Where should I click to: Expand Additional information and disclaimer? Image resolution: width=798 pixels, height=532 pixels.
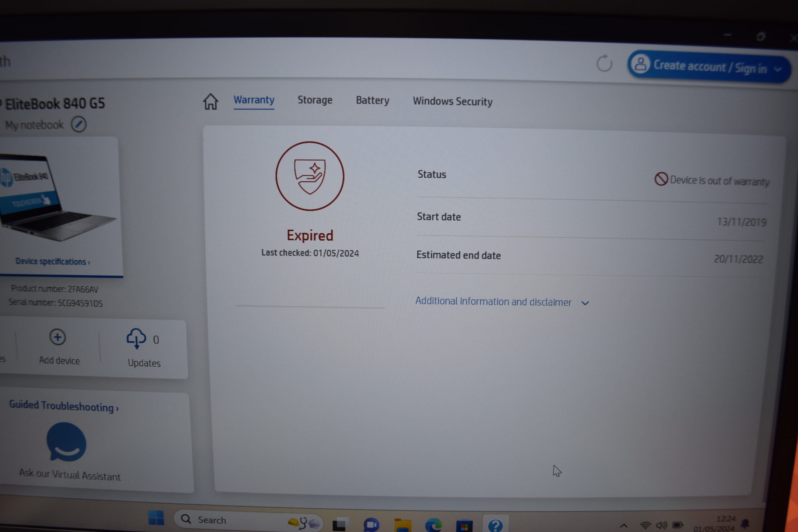point(502,302)
